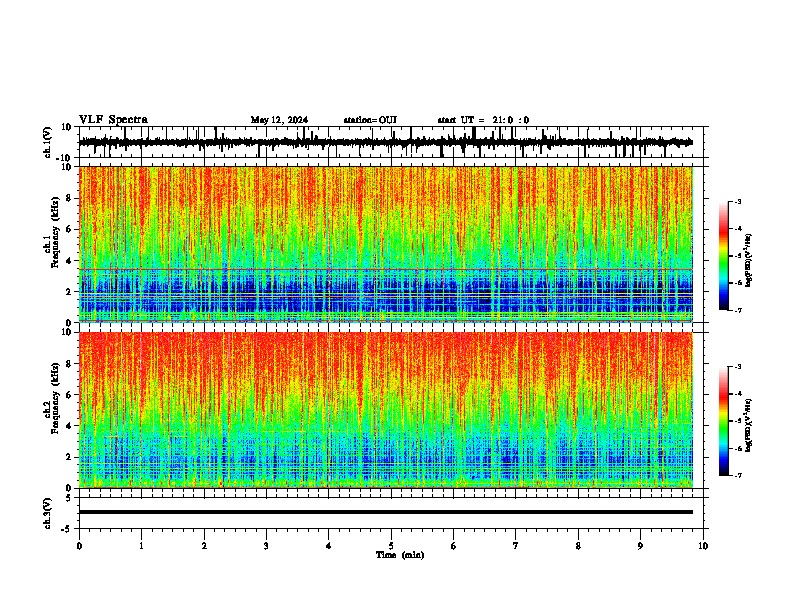Click the ch.2 color scale log(PSD) units label
The width and height of the screenshot is (792, 612).
(x=749, y=425)
